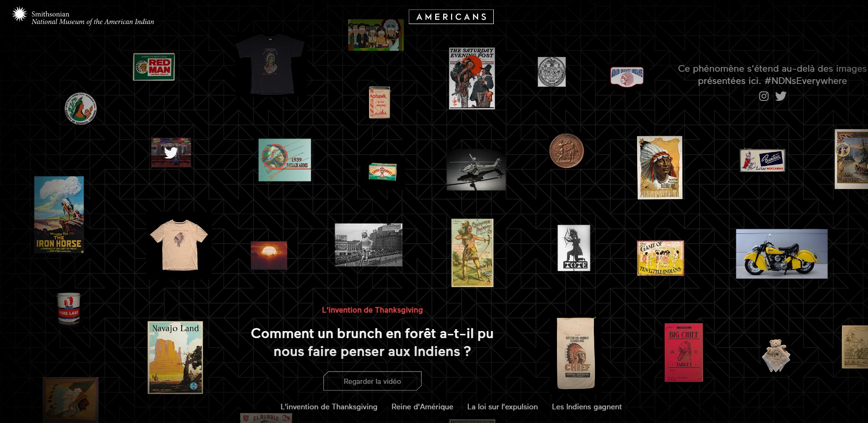
Task: Open the Apache helicopter model image
Action: [x=476, y=171]
